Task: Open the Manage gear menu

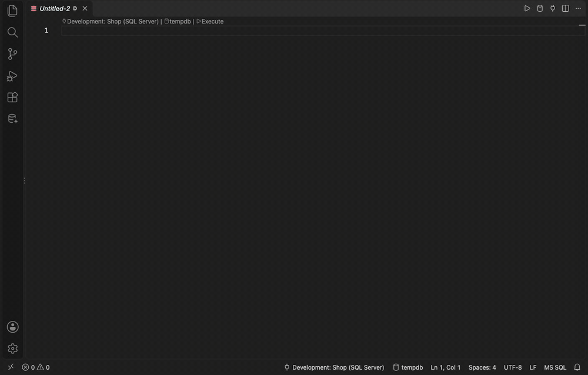Action: [x=12, y=349]
